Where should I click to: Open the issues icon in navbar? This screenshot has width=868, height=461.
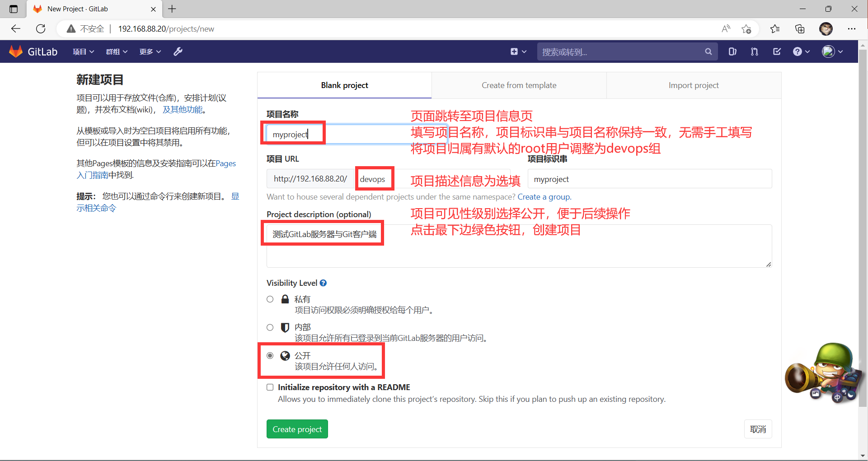(x=732, y=51)
